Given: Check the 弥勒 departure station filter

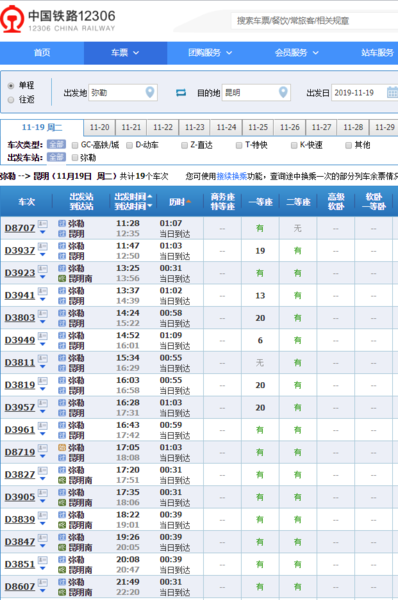Looking at the screenshot, I should [75, 157].
